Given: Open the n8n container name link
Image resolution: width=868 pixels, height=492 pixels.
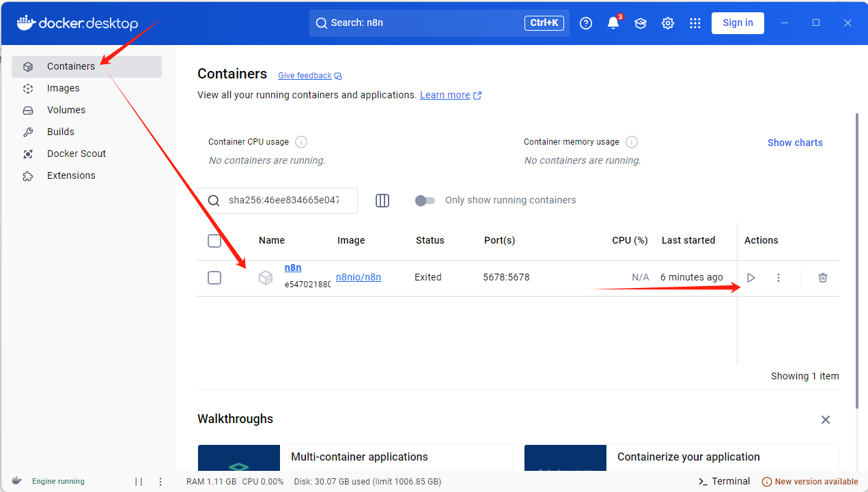Looking at the screenshot, I should click(293, 267).
